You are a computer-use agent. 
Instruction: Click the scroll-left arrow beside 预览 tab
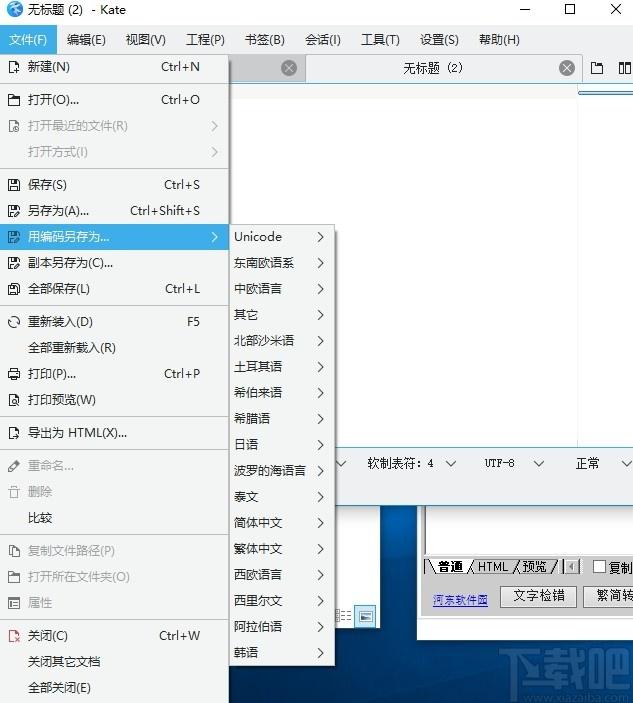571,567
